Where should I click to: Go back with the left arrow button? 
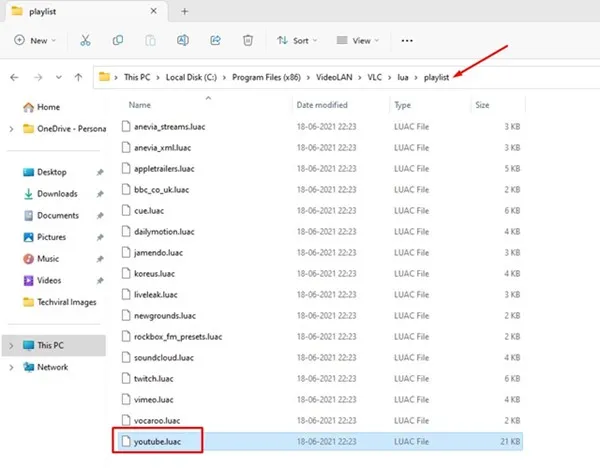[14, 78]
